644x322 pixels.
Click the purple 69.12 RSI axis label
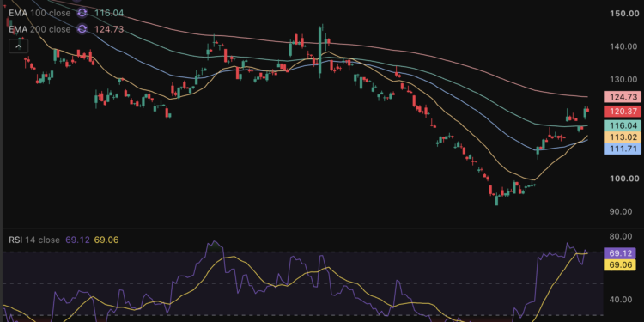coord(620,253)
